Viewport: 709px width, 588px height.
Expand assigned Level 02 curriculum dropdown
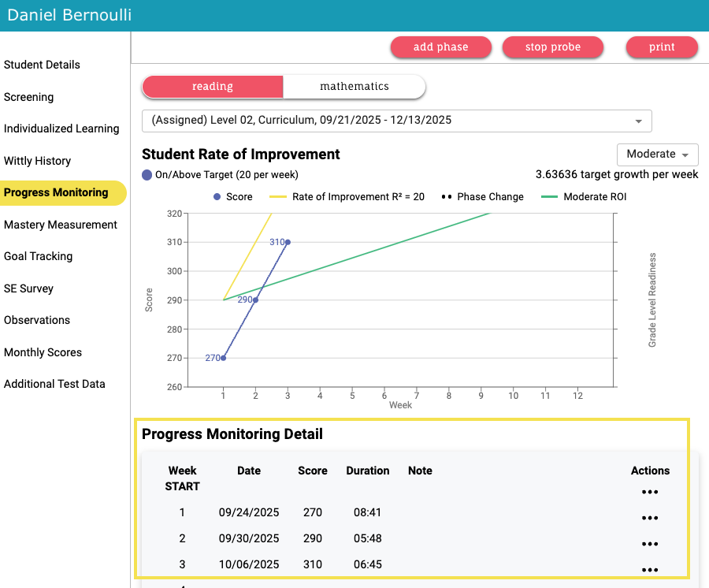(396, 121)
